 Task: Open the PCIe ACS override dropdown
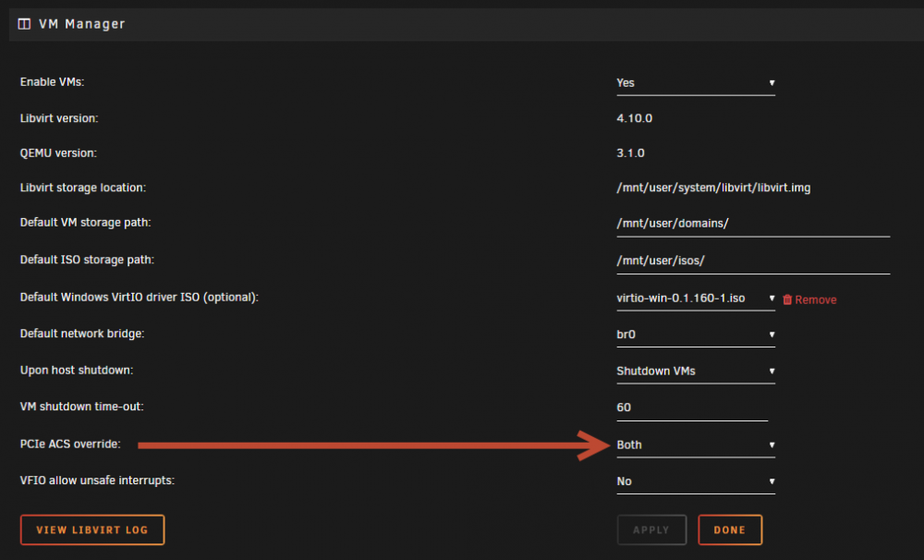[x=696, y=445]
